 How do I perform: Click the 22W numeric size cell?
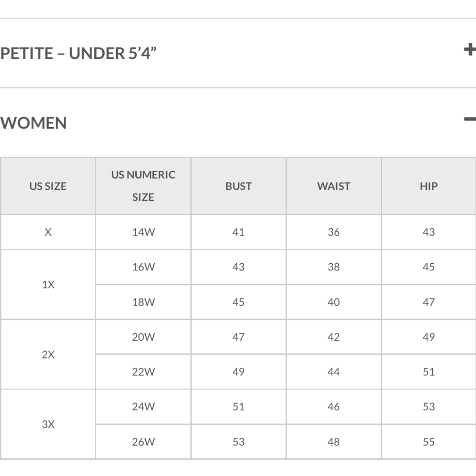[143, 372]
